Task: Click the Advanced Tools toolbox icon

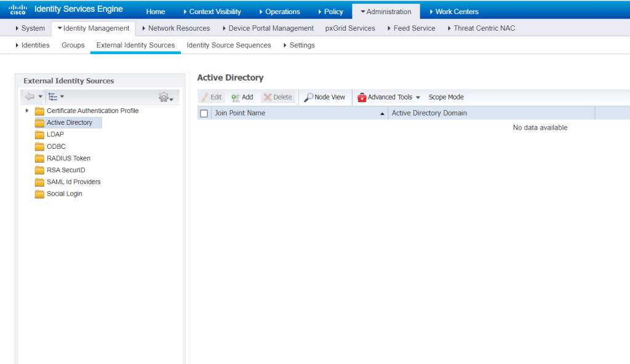Action: [x=362, y=97]
